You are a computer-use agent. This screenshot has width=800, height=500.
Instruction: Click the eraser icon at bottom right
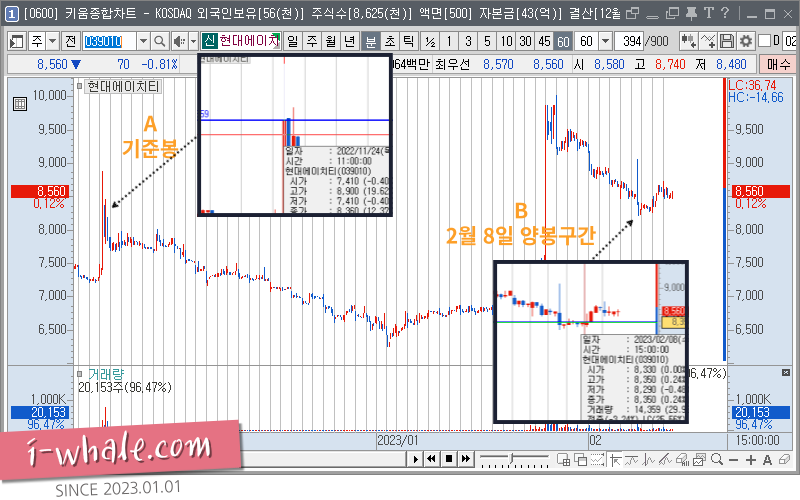(784, 460)
